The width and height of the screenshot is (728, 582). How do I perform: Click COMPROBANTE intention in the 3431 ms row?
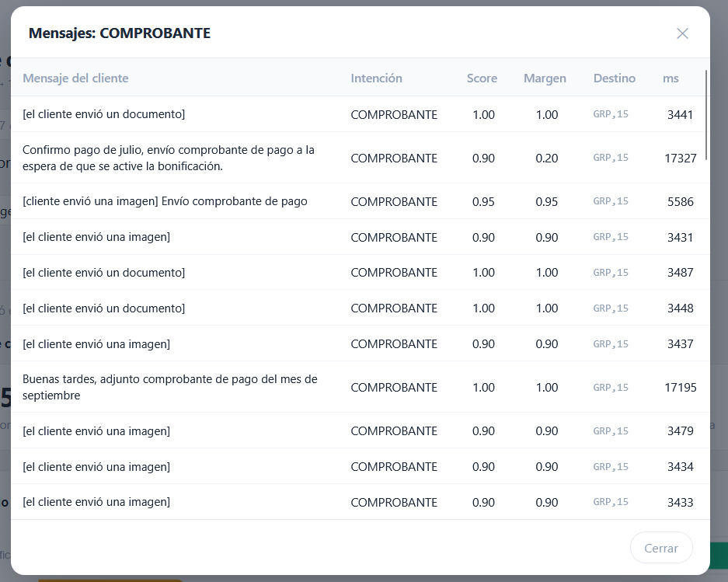click(x=394, y=237)
